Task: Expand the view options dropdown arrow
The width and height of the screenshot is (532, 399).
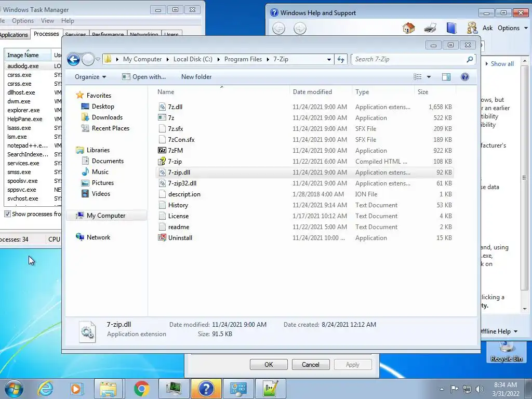Action: click(429, 77)
